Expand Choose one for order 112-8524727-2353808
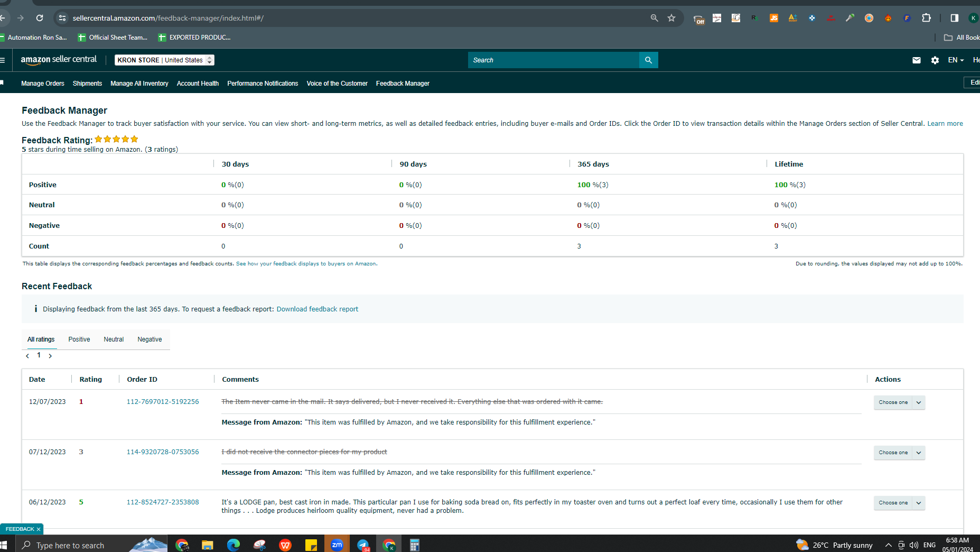 [x=899, y=503]
